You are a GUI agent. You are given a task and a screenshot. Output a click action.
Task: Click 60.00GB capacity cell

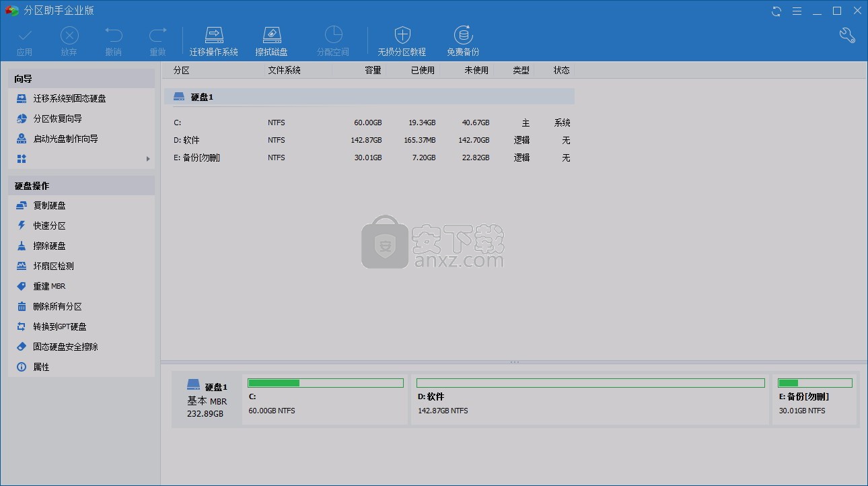(367, 123)
